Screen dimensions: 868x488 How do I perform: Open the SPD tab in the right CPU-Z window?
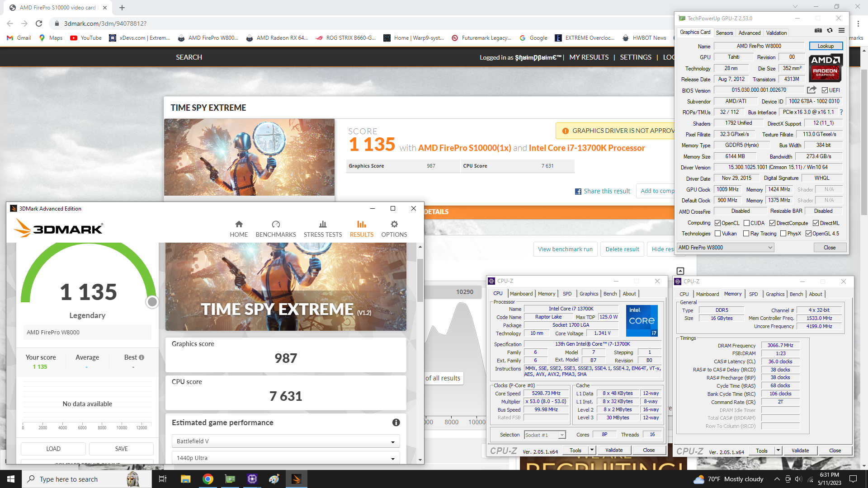753,294
